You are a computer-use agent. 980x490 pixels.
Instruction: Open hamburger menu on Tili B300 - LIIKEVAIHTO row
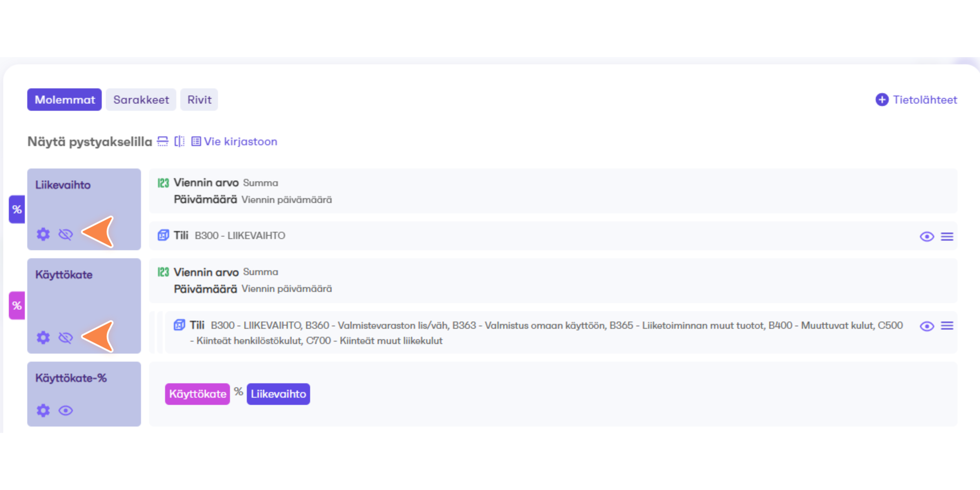pyautogui.click(x=947, y=237)
